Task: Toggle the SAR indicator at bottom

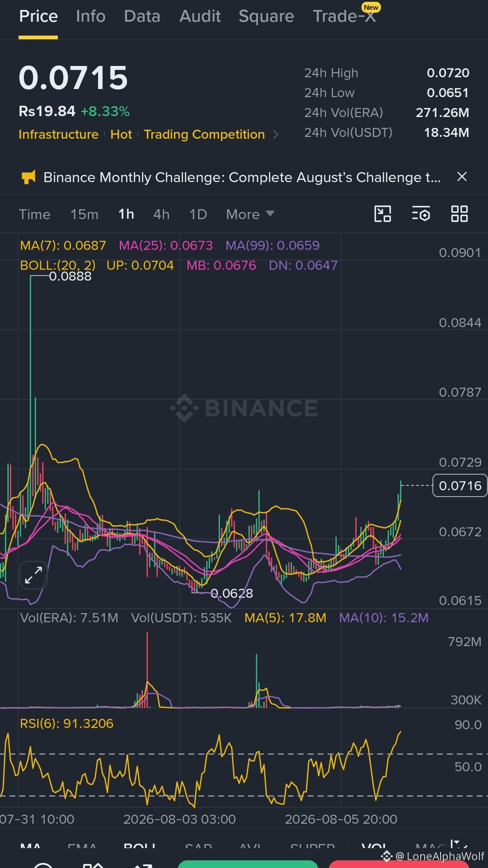Action: [x=199, y=846]
